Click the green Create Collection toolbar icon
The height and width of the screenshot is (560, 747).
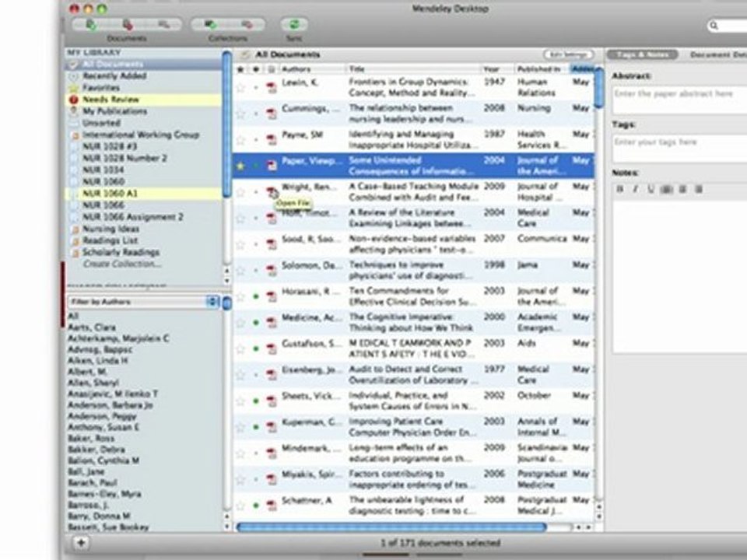210,25
